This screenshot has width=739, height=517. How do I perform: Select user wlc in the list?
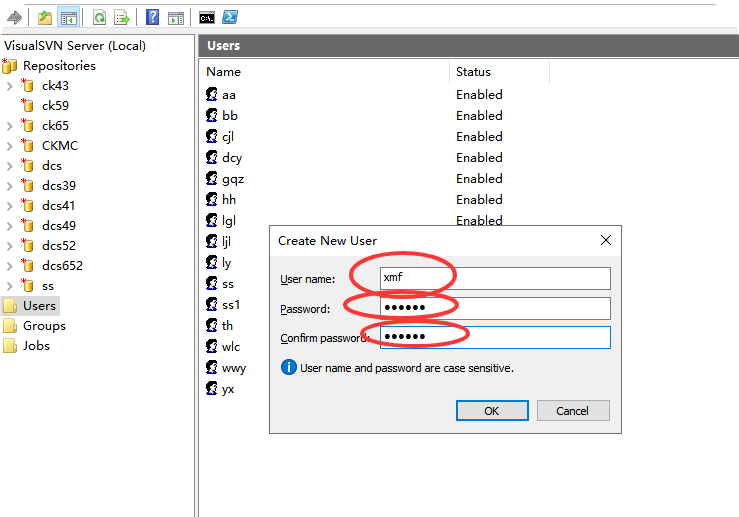[x=231, y=347]
